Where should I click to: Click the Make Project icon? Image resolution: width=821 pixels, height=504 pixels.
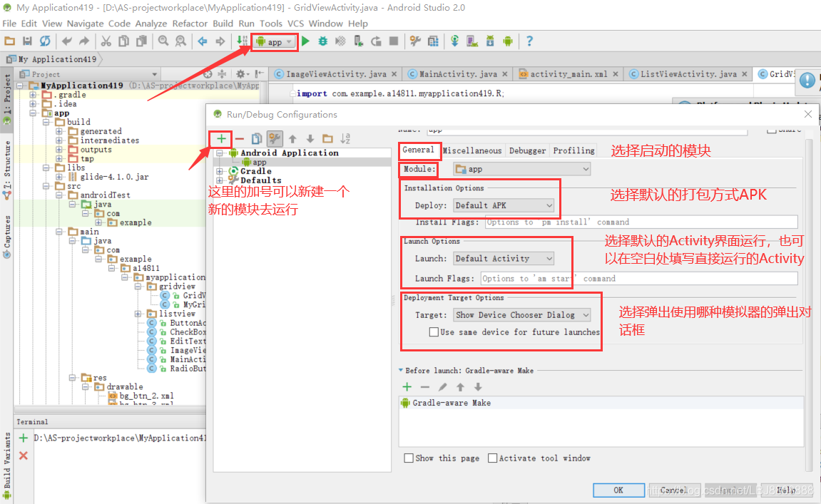click(x=242, y=41)
